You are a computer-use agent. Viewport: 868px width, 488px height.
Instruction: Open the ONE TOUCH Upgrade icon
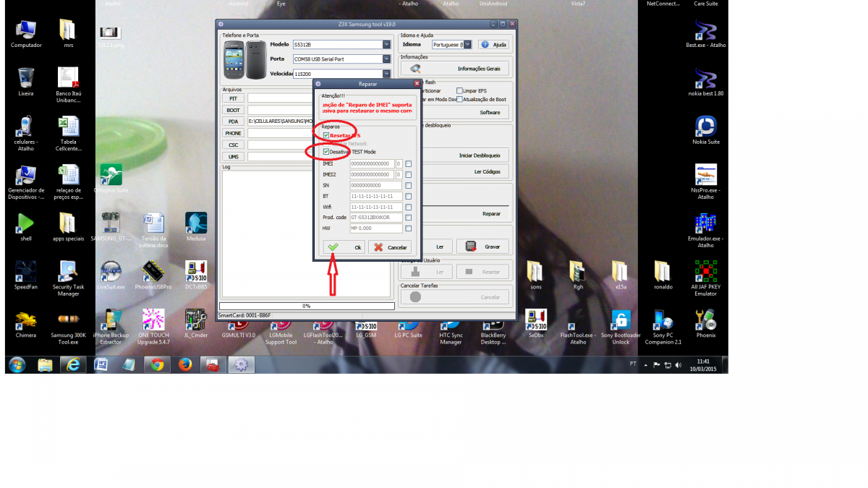(x=153, y=326)
